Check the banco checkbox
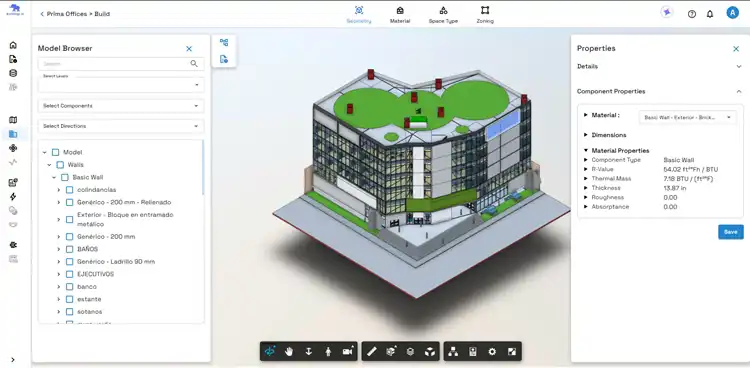The height and width of the screenshot is (368, 750). pos(69,287)
